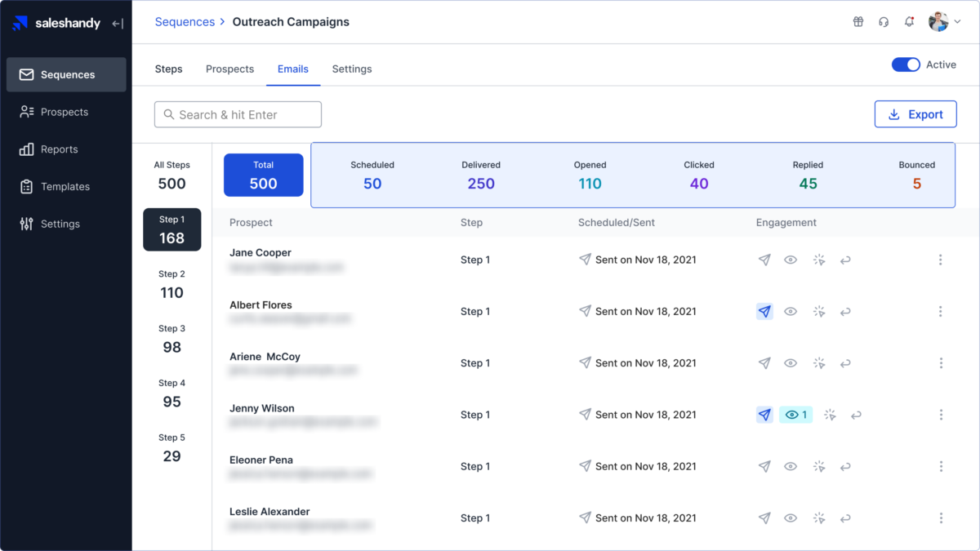Toggle the Active sequence switch
This screenshot has height=551, width=980.
(906, 64)
